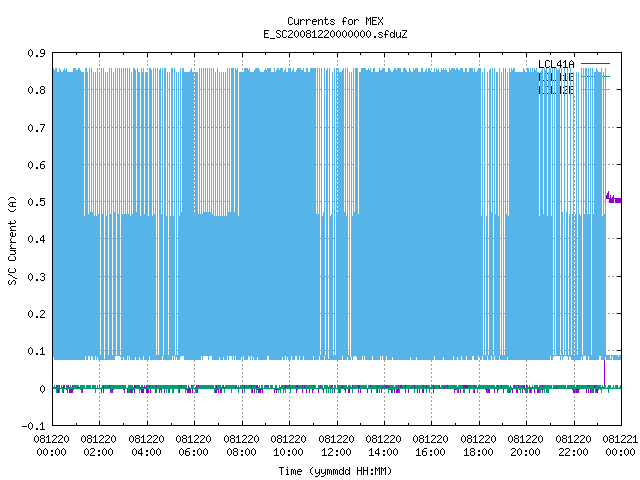
Task: Click the '081220 04:00' time label
Action: (x=146, y=446)
